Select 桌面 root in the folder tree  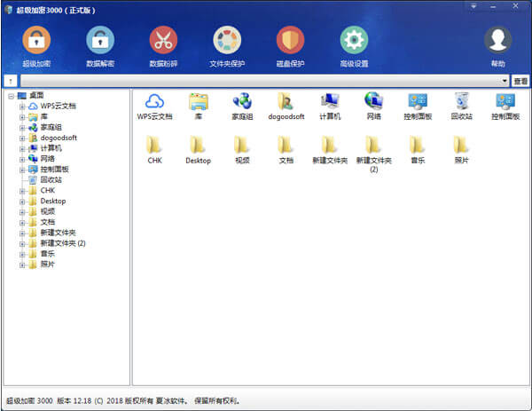point(30,96)
